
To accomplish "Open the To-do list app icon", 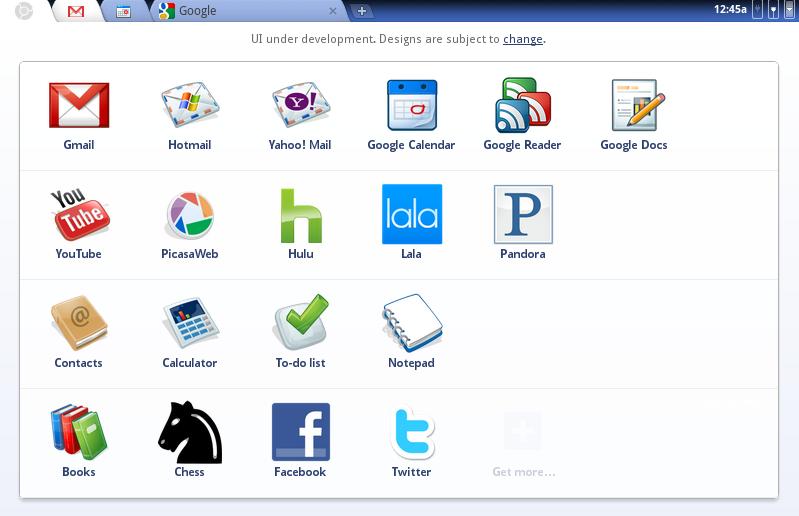I will tap(301, 321).
